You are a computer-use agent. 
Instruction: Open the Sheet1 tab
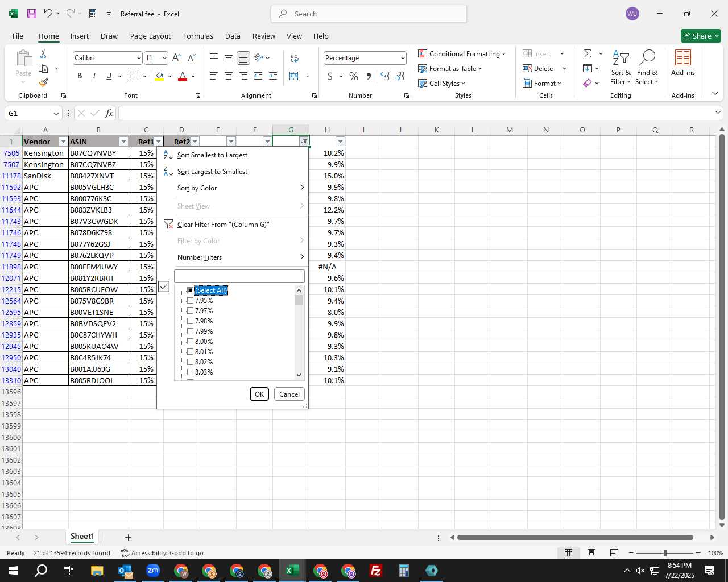(82, 537)
